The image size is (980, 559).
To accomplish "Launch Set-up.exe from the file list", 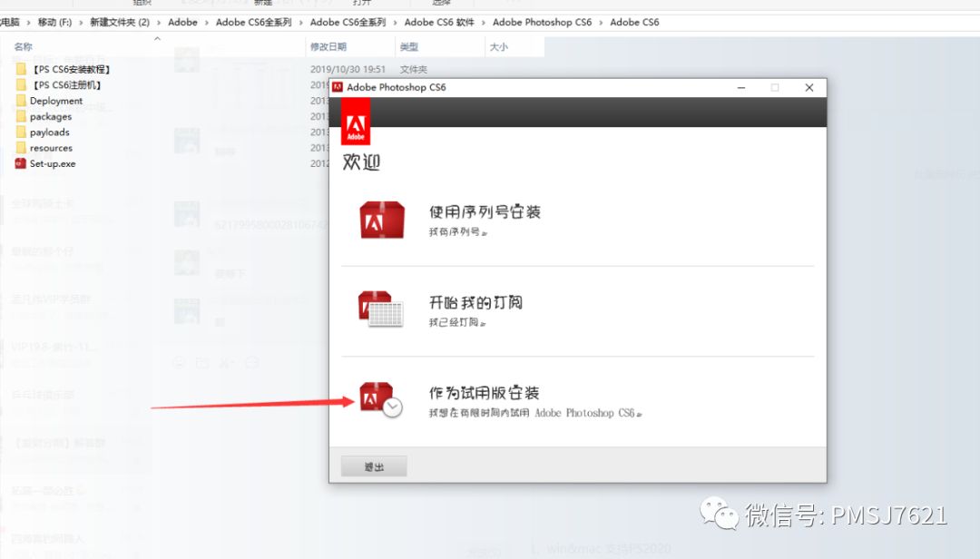I will point(54,163).
